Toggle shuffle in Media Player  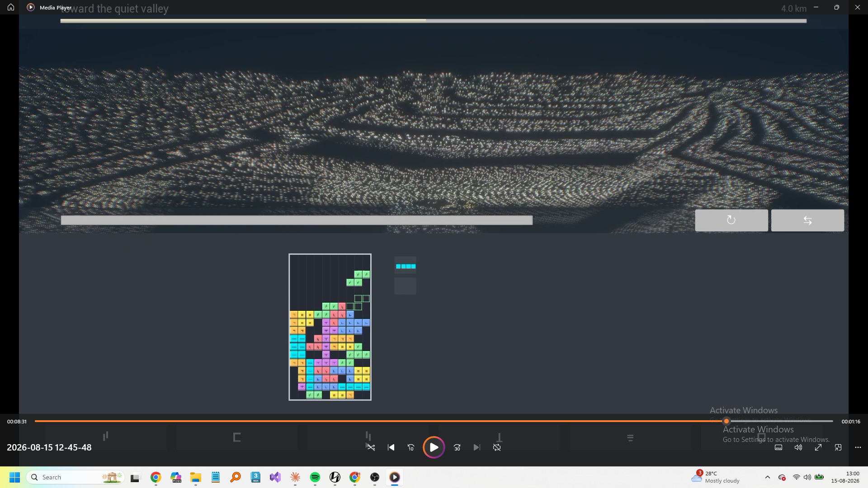click(x=371, y=447)
